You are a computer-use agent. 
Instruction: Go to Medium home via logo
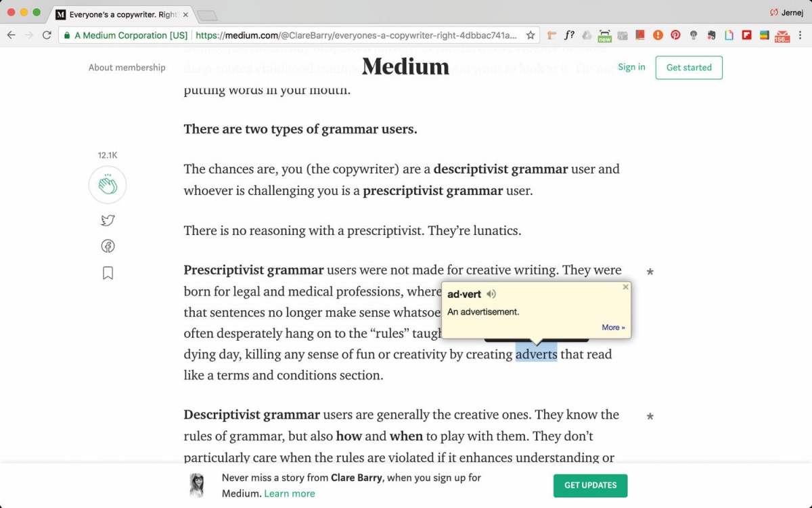pyautogui.click(x=405, y=66)
